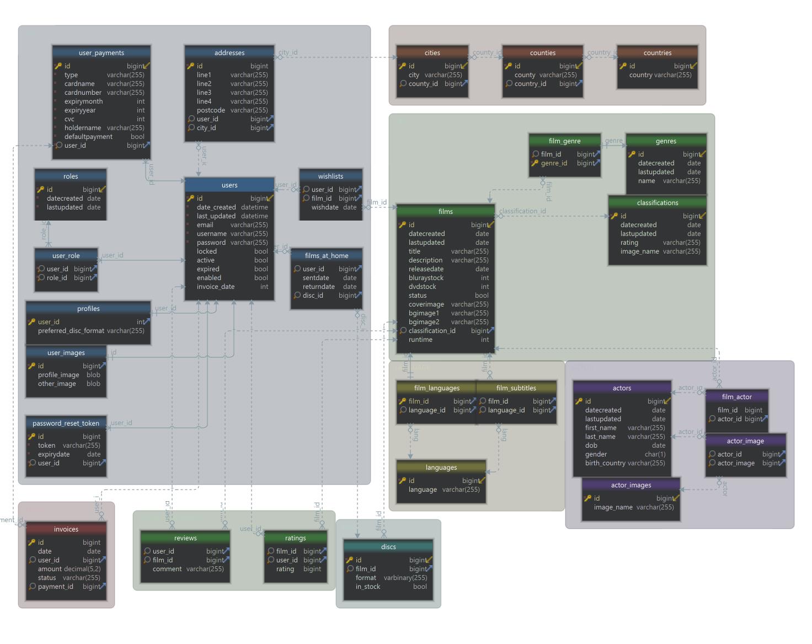
Task: Click the releasedate column in films
Action: [x=426, y=269]
